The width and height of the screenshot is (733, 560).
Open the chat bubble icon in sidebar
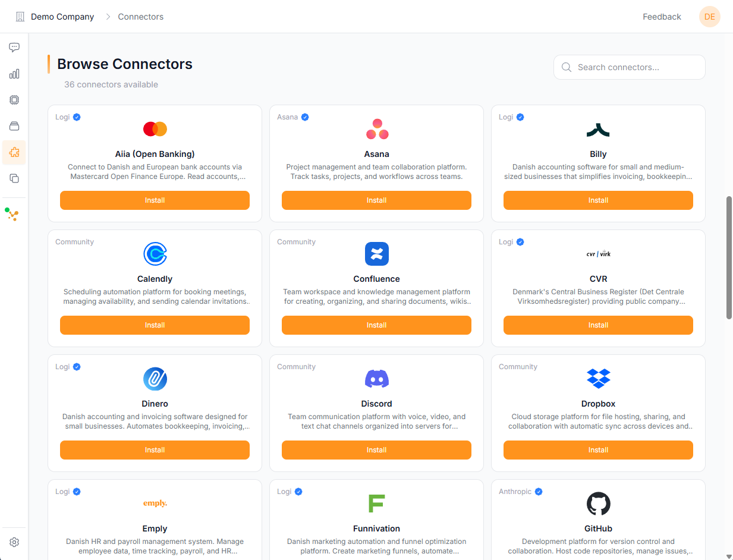coord(14,48)
